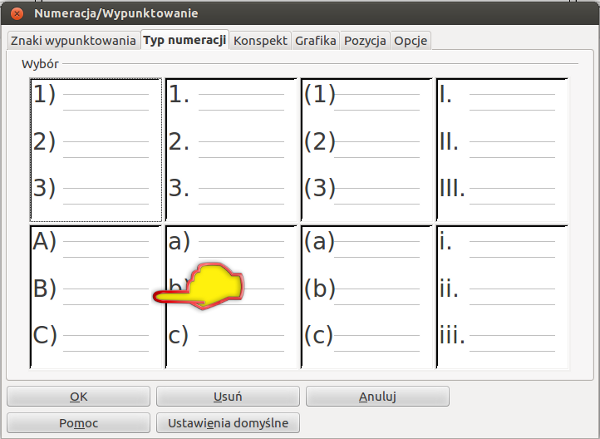Select the "1) 2) 3)" numbering style
Viewport: 600px width, 439px height.
pos(96,150)
